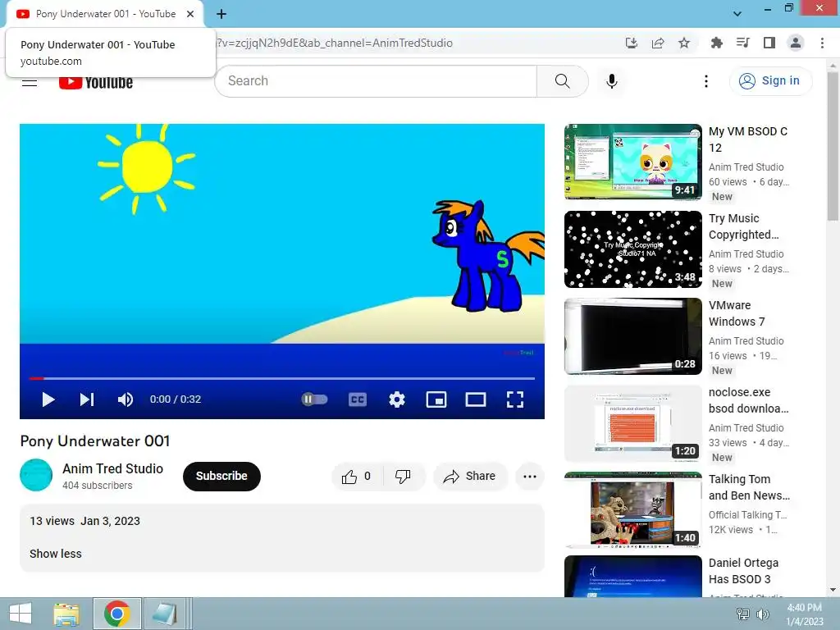Screen dimensions: 840x630
Task: Open the notepad app in taskbar
Action: coord(164,614)
